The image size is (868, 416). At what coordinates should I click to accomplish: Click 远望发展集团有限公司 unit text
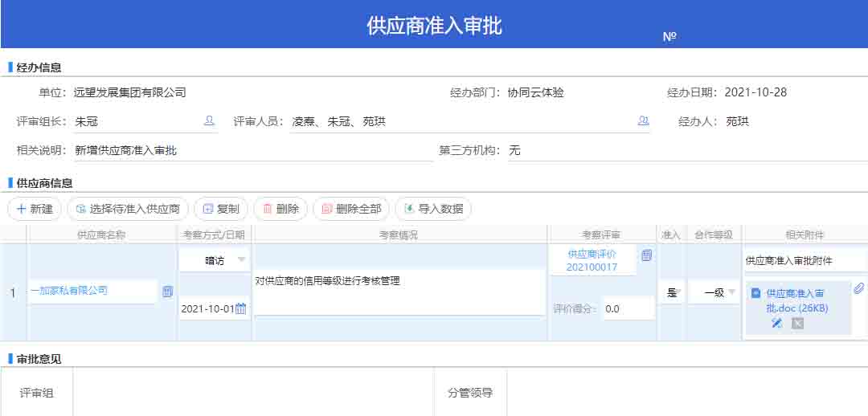[130, 92]
